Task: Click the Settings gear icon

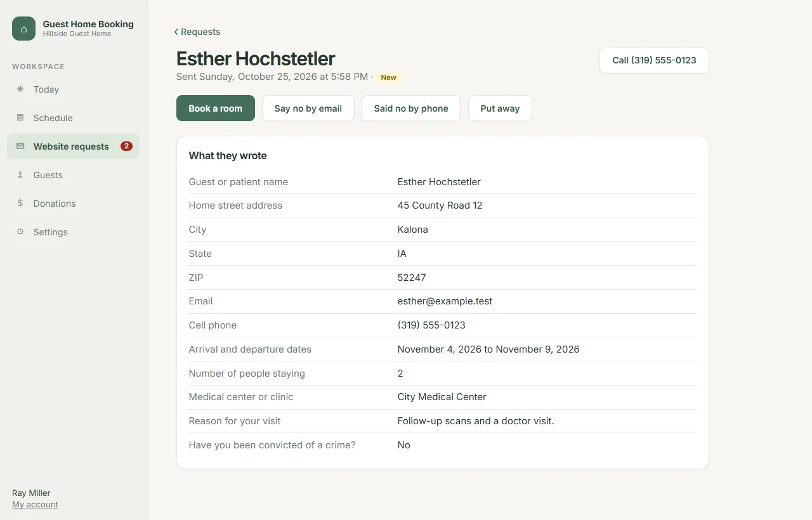Action: click(x=20, y=232)
